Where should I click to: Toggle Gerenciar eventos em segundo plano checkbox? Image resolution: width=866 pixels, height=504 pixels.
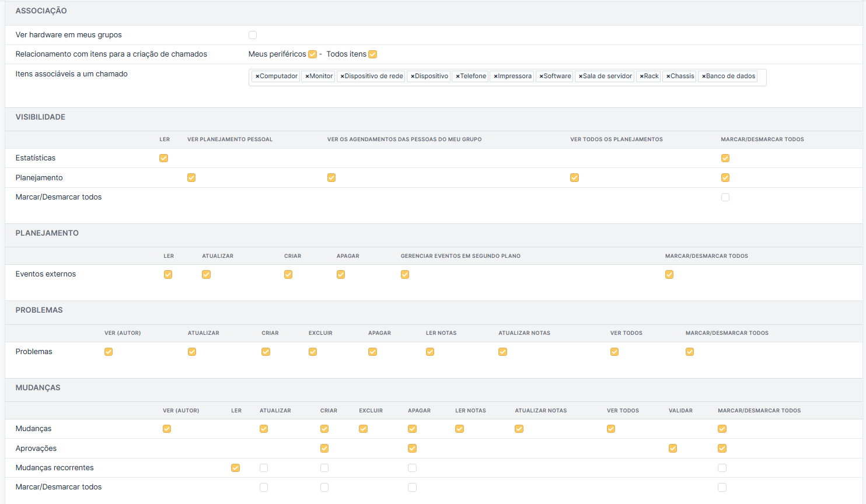(405, 275)
